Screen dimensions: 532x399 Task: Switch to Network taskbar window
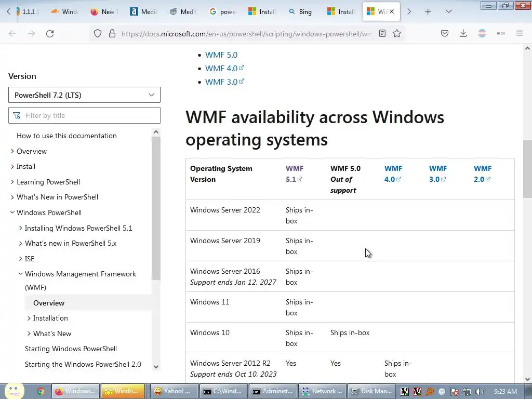pos(323,391)
